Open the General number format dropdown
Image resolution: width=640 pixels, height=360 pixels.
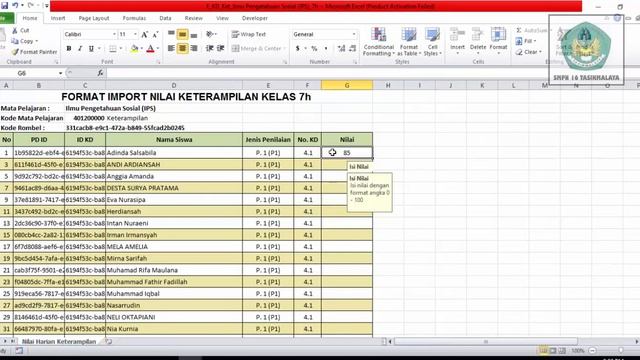click(x=354, y=34)
